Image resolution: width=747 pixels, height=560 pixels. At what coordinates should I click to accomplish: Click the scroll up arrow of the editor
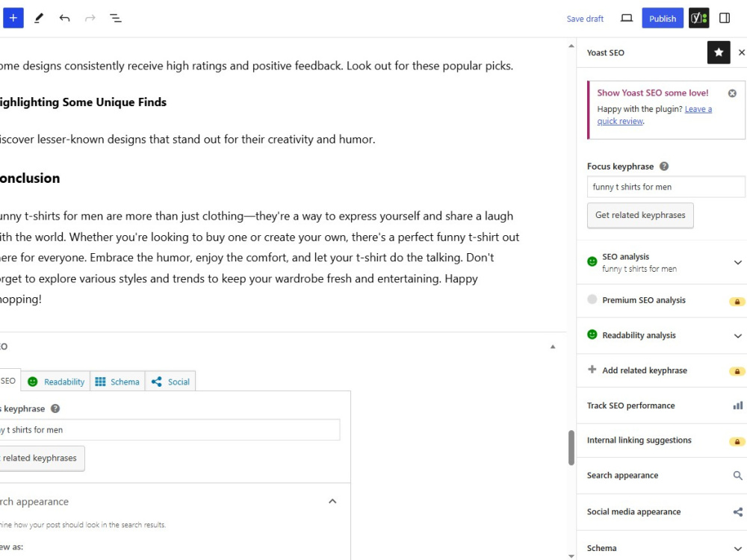(x=571, y=46)
